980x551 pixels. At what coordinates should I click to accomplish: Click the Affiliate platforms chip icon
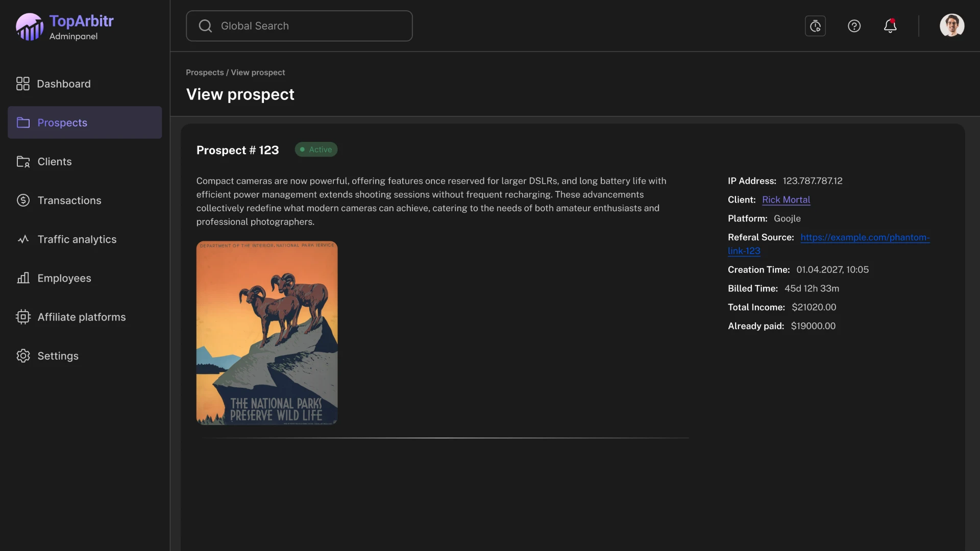pos(23,317)
